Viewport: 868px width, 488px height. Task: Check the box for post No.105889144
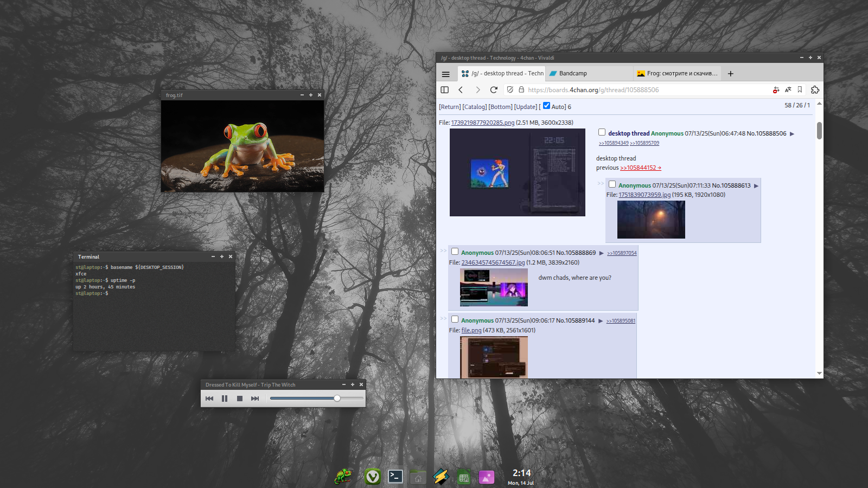click(455, 319)
